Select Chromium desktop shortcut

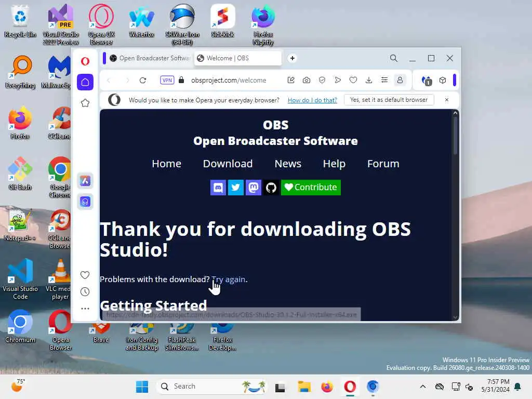click(x=20, y=326)
